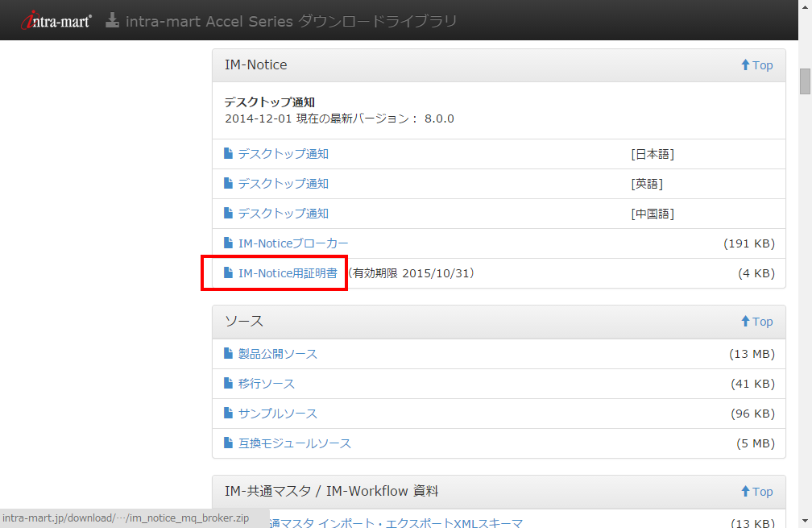This screenshot has height=528, width=812.
Task: Click the 現在の最新バージョン 8.0.0 line
Action: [x=339, y=118]
